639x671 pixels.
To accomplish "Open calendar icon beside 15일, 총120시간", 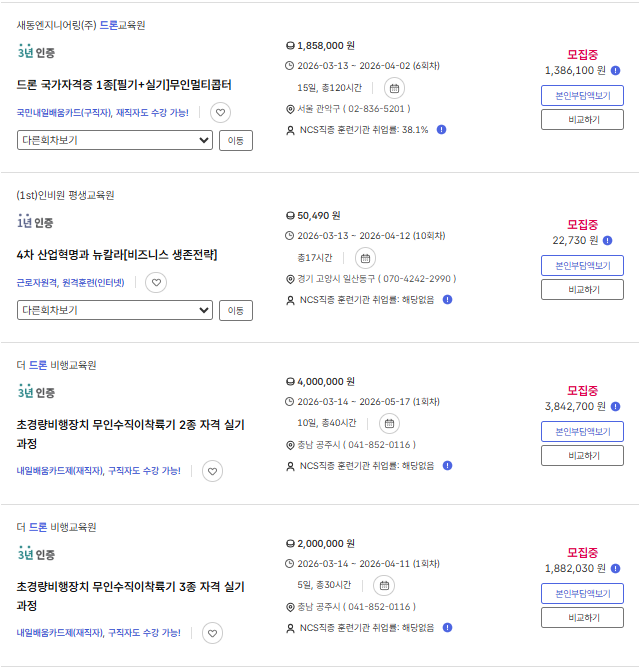I will click(394, 87).
